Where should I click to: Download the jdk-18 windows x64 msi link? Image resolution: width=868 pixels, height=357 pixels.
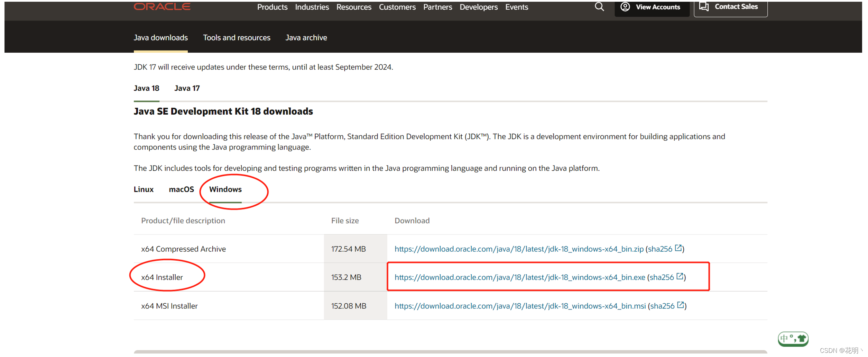[520, 306]
